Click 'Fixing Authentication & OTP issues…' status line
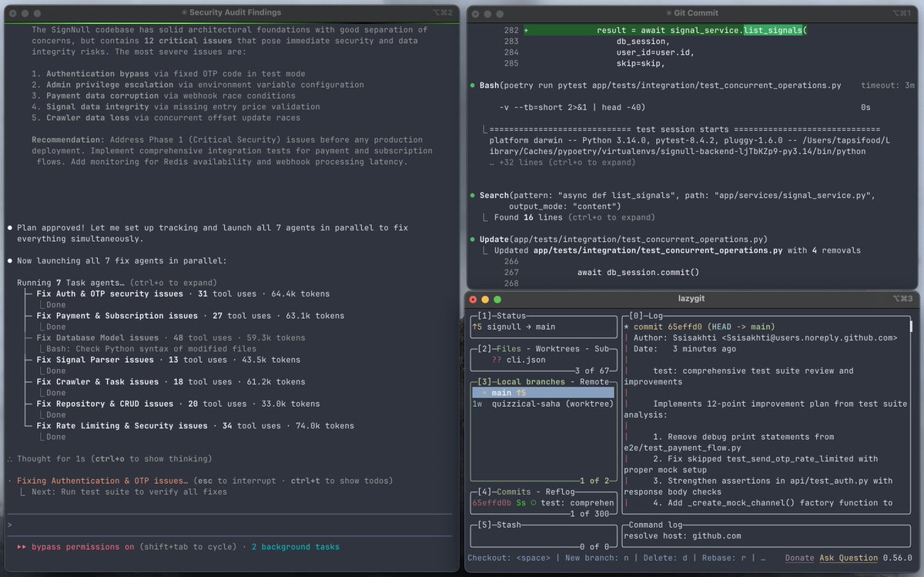Viewport: 924px width, 577px height. point(102,481)
